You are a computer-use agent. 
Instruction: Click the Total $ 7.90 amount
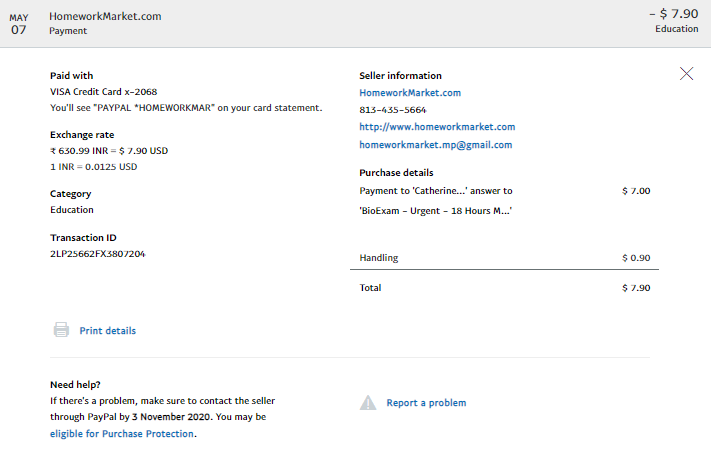(636, 287)
